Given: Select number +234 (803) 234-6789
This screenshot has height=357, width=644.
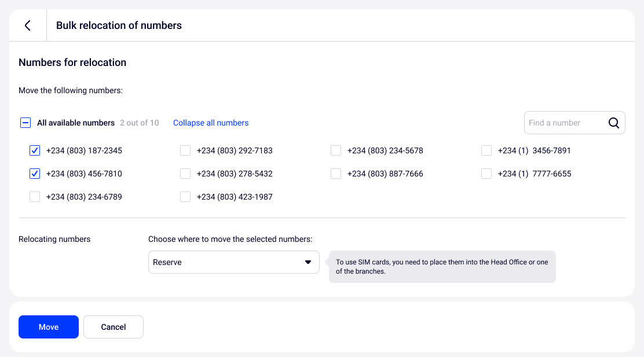Looking at the screenshot, I should (35, 197).
